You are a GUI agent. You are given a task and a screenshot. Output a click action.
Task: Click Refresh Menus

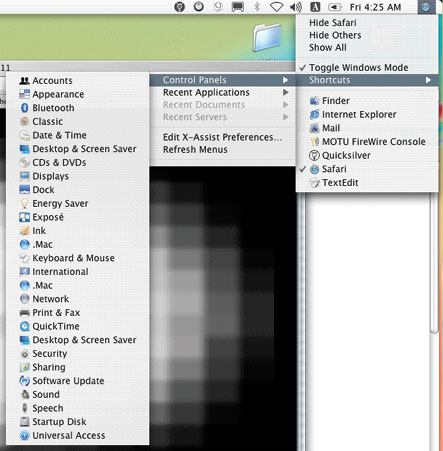tap(223, 150)
